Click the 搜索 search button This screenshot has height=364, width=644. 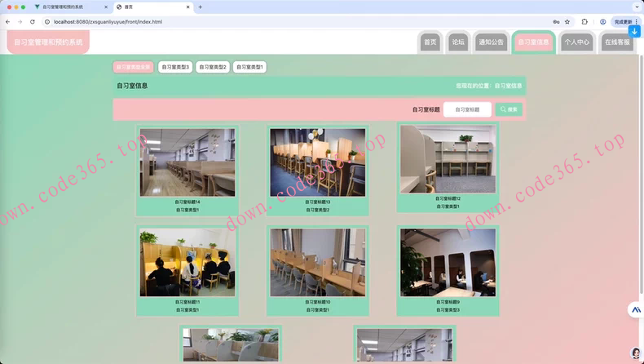tap(509, 109)
